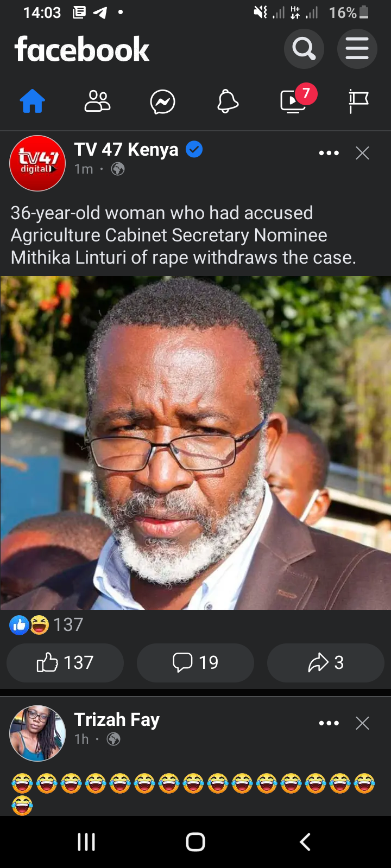391x868 pixels.
Task: Open more options on Trizah Fay post
Action: point(329,723)
